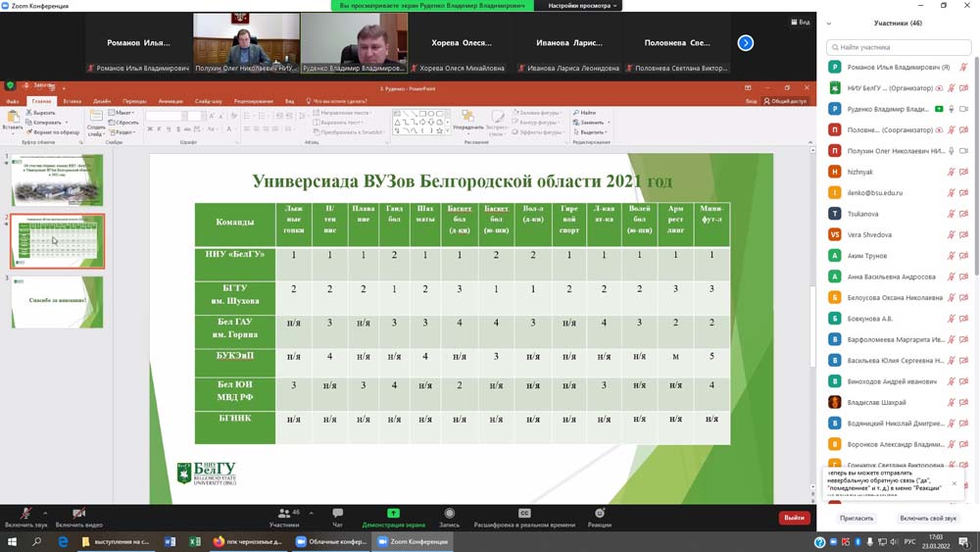Unmute microphone with Включить звук icon
980x552 pixels.
pos(24,514)
